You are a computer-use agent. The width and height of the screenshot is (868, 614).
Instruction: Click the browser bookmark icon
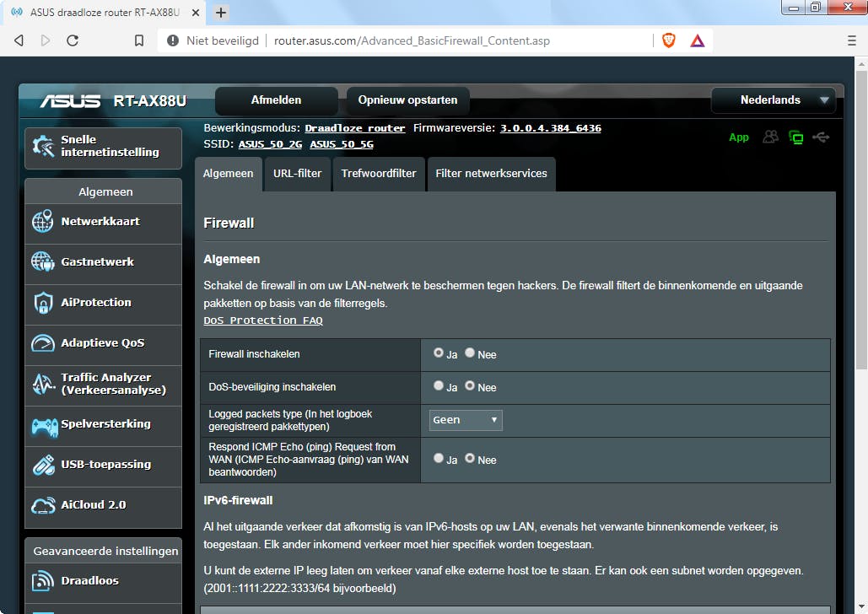pyautogui.click(x=139, y=40)
